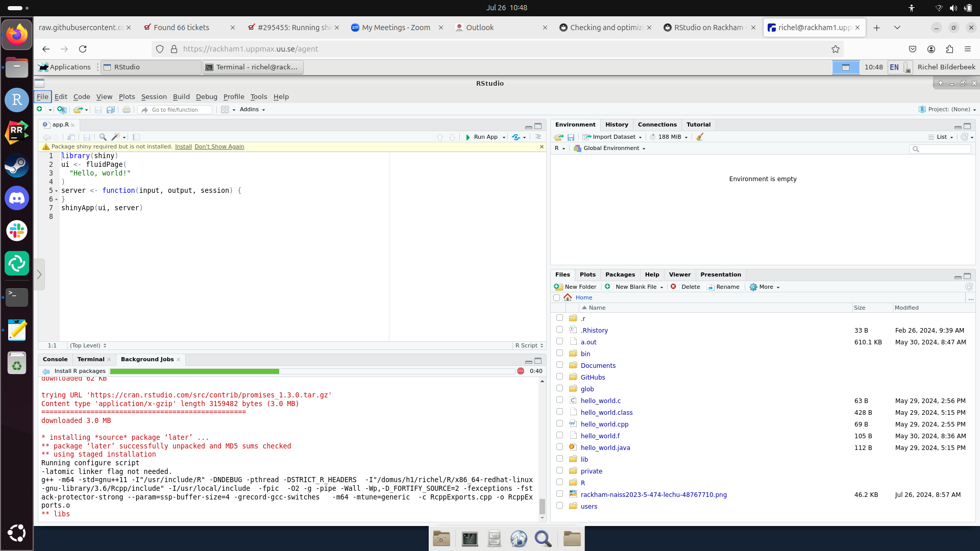This screenshot has height=551, width=980.
Task: Open the Project: (None) dropdown
Action: pos(947,109)
